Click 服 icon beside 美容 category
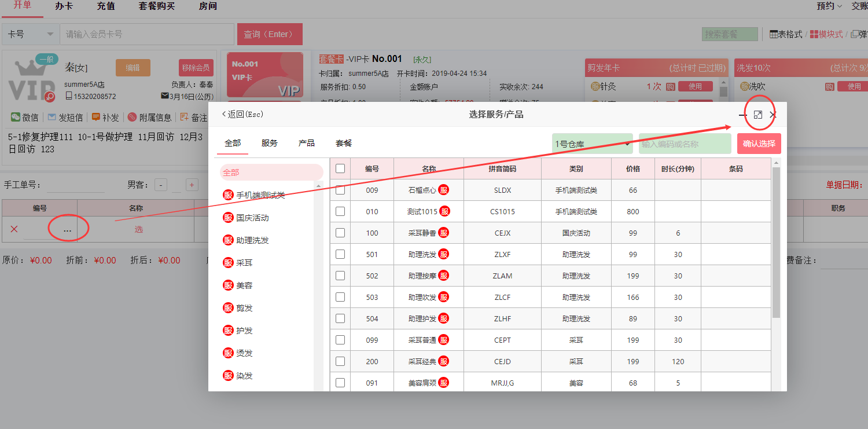The height and width of the screenshot is (429, 868). tap(228, 285)
